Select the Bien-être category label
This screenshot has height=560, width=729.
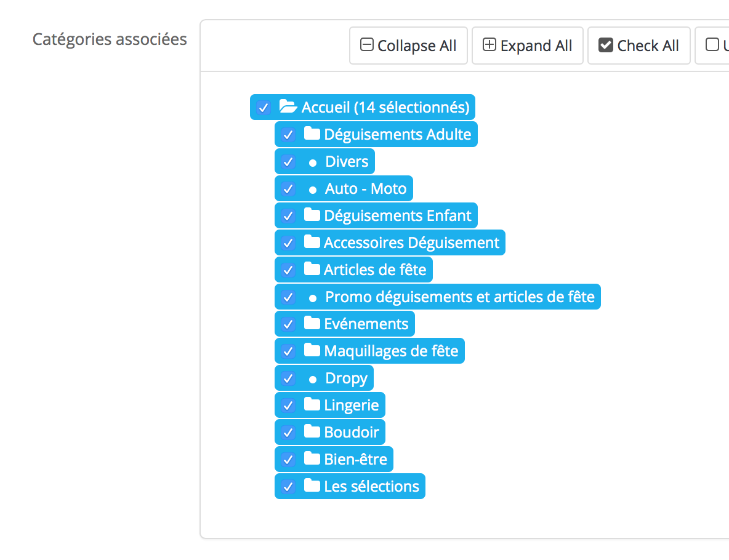[x=355, y=459]
